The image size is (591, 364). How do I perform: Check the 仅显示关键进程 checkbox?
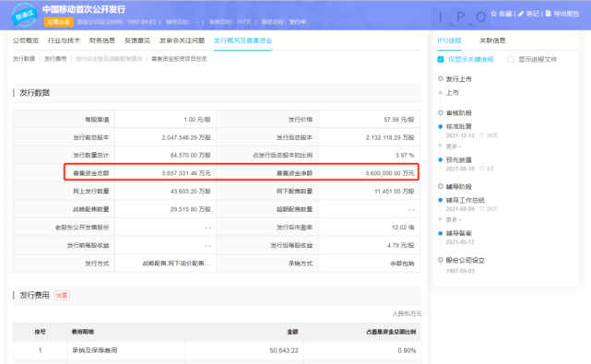440,59
